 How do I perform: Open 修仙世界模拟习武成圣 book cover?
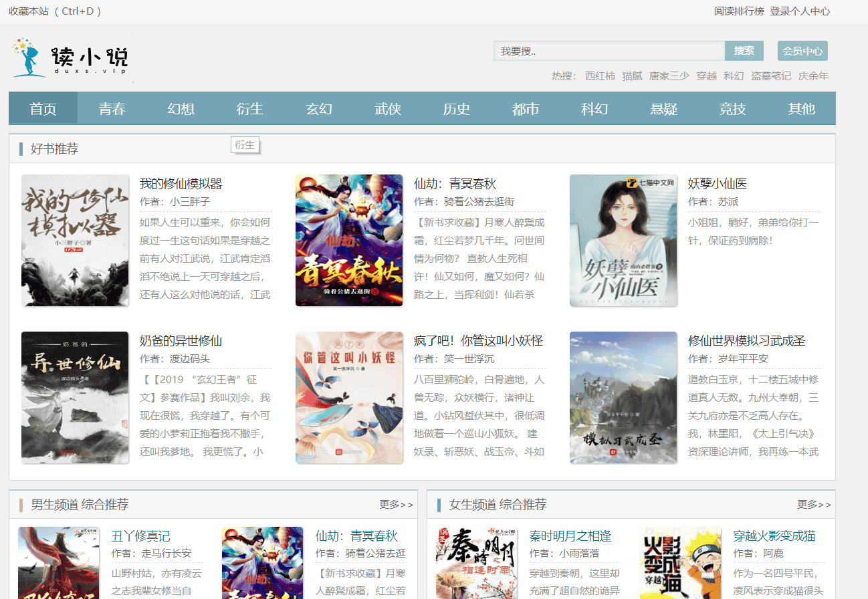[623, 398]
